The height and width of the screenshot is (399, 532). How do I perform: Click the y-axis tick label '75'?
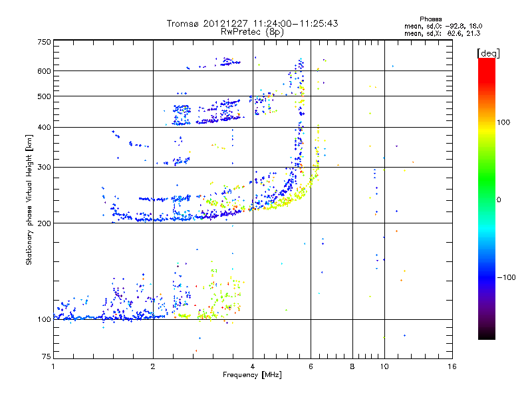click(47, 356)
